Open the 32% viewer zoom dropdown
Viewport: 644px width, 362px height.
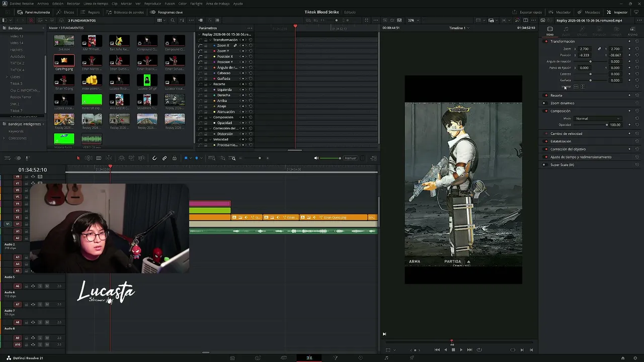coord(413,21)
